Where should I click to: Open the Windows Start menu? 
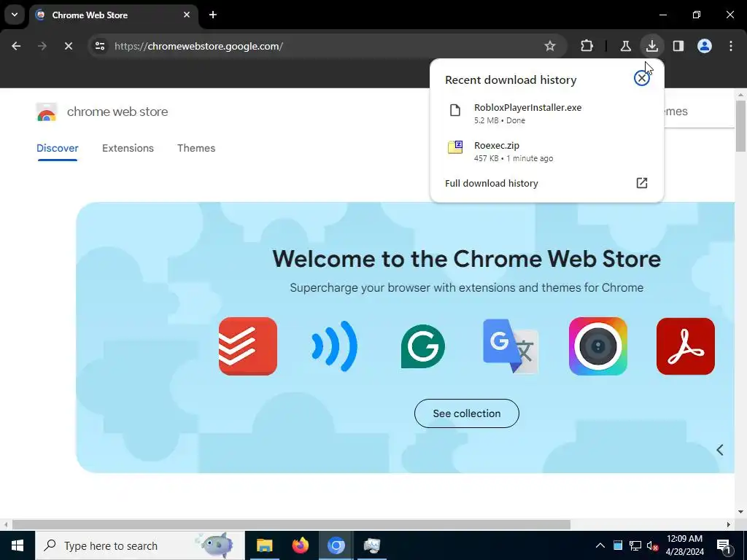(x=18, y=545)
